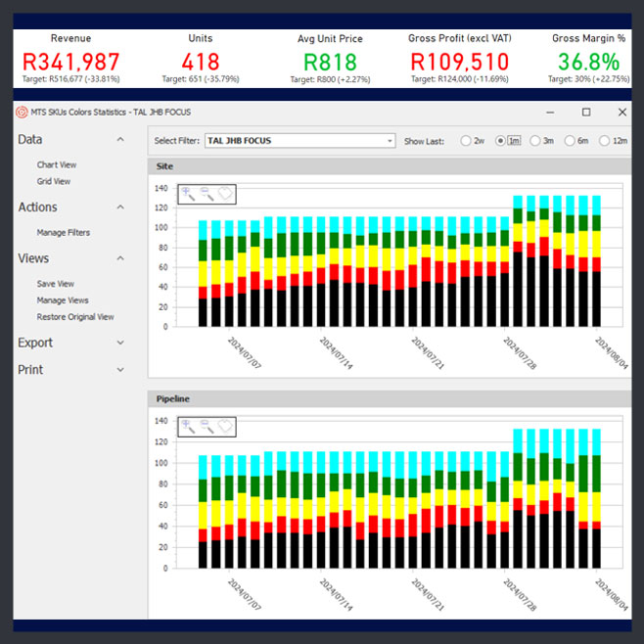
Task: Zoom in on the Pipeline chart
Action: coord(188,426)
